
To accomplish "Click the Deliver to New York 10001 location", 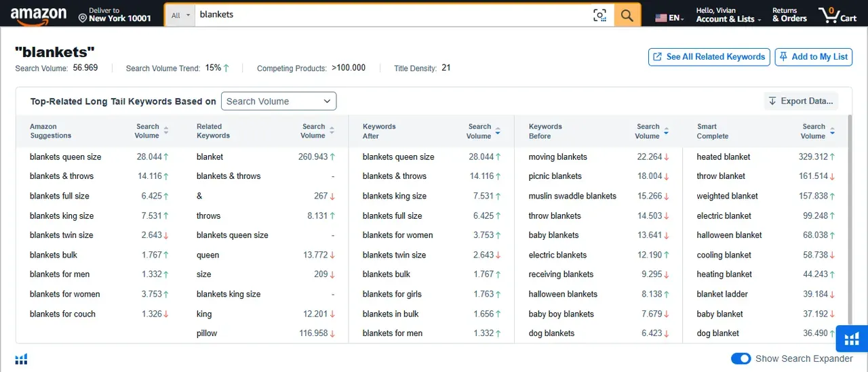I will (x=115, y=15).
